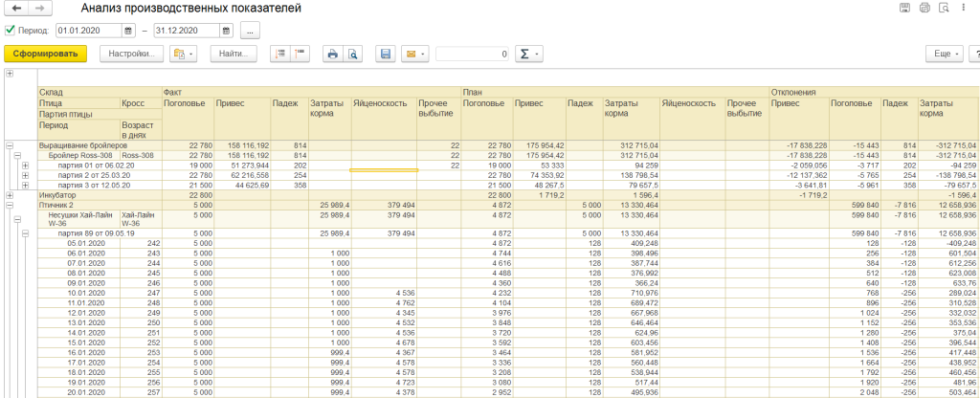Toggle the Период checkbox
Screen dimensions: 980x398
(x=11, y=31)
